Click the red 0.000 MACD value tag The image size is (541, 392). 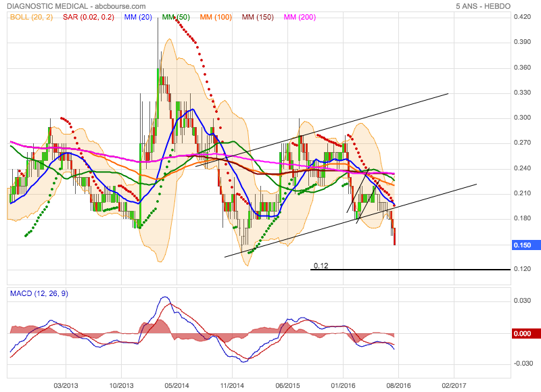[526, 333]
